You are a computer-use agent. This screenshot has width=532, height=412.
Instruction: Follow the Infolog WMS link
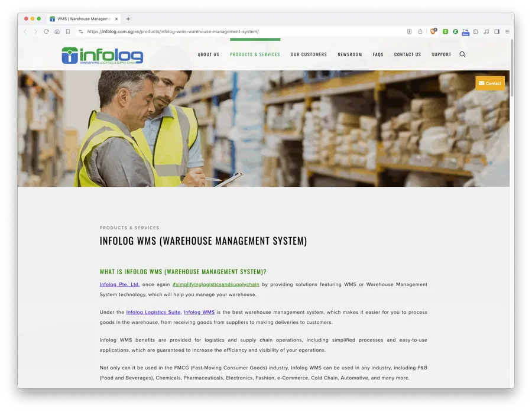199,312
